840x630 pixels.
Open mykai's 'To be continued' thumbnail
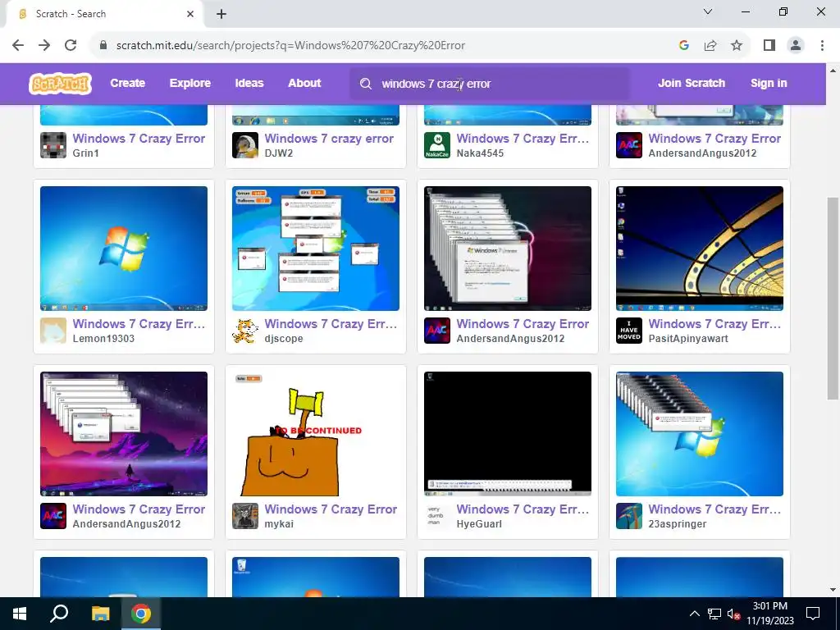pyautogui.click(x=316, y=434)
